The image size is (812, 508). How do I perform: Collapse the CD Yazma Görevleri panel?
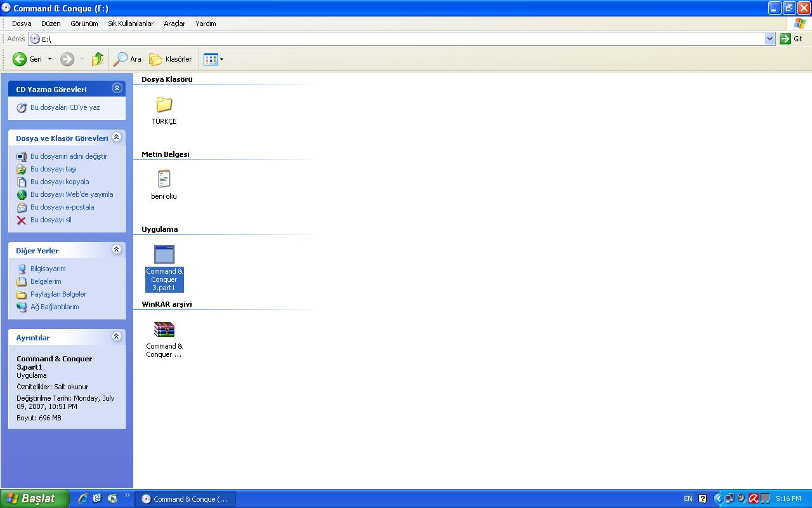click(x=116, y=88)
